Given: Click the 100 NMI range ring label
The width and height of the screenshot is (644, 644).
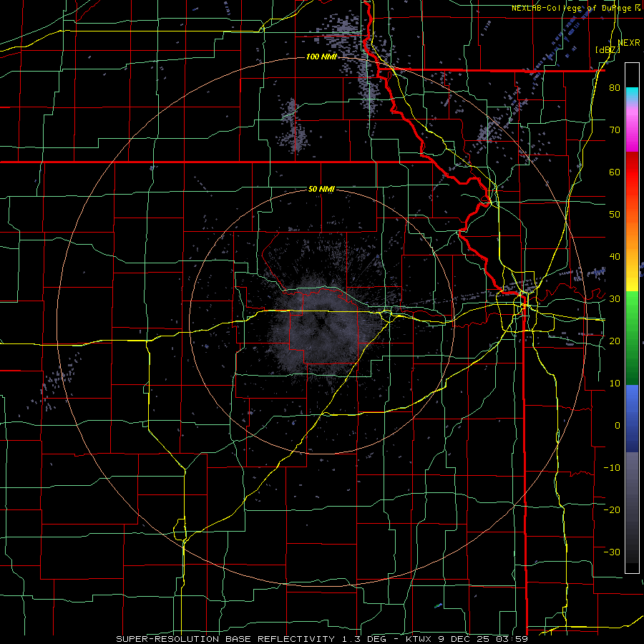Looking at the screenshot, I should point(321,57).
